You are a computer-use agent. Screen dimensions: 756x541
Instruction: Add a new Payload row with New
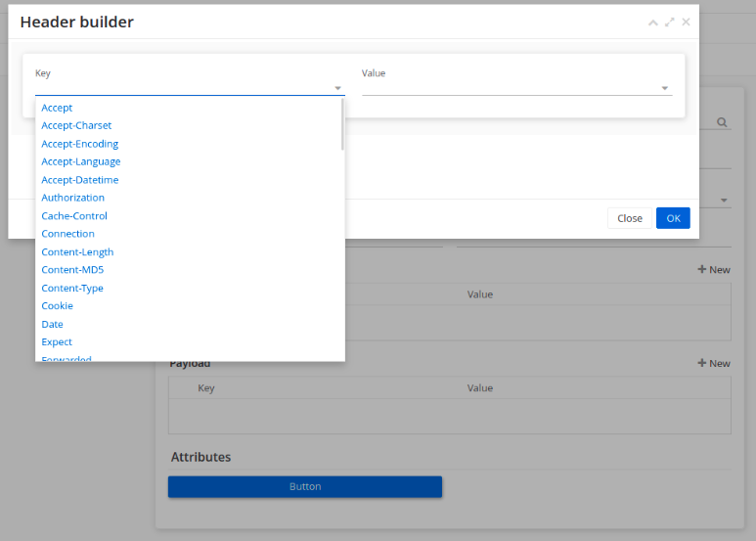714,363
